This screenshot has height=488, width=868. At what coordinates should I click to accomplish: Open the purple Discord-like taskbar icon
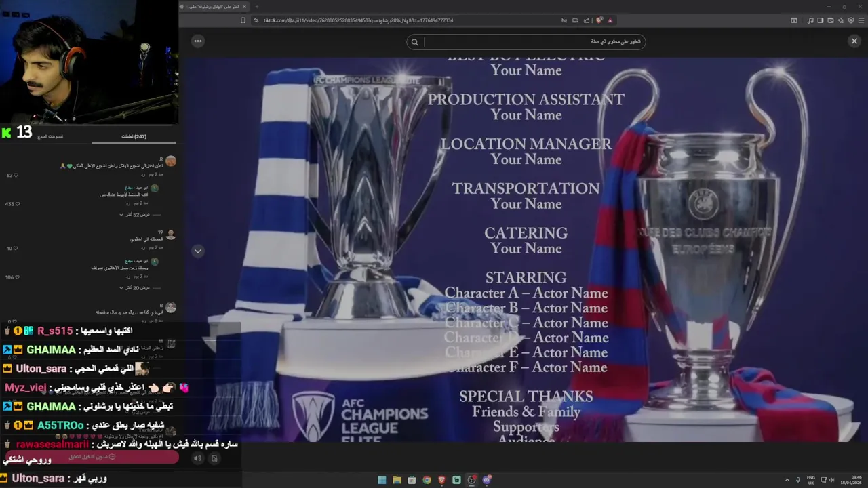(486, 480)
